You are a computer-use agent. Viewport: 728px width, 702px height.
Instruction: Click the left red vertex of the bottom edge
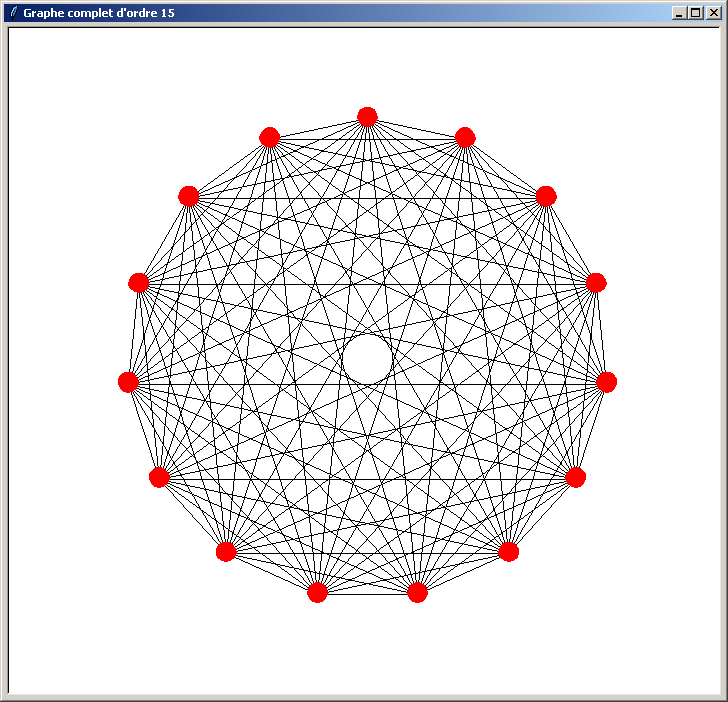317,592
